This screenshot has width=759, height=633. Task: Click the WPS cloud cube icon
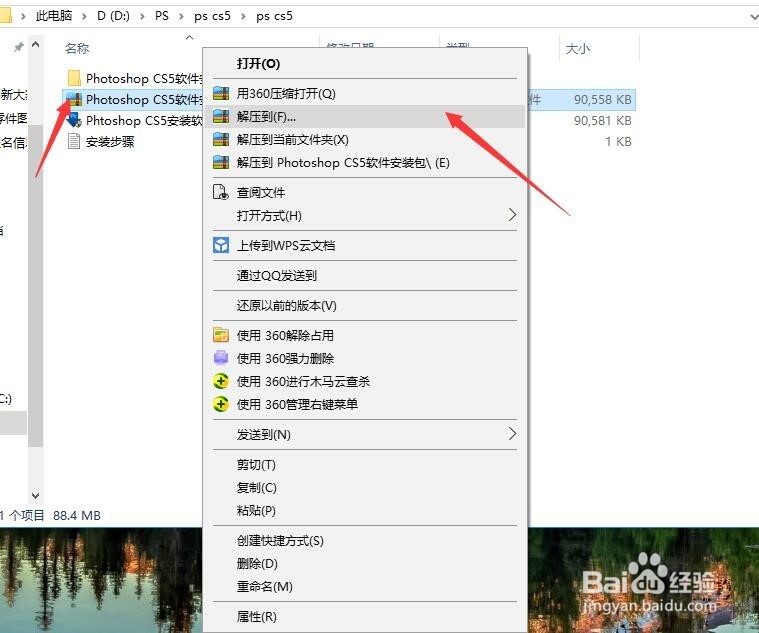tap(221, 245)
